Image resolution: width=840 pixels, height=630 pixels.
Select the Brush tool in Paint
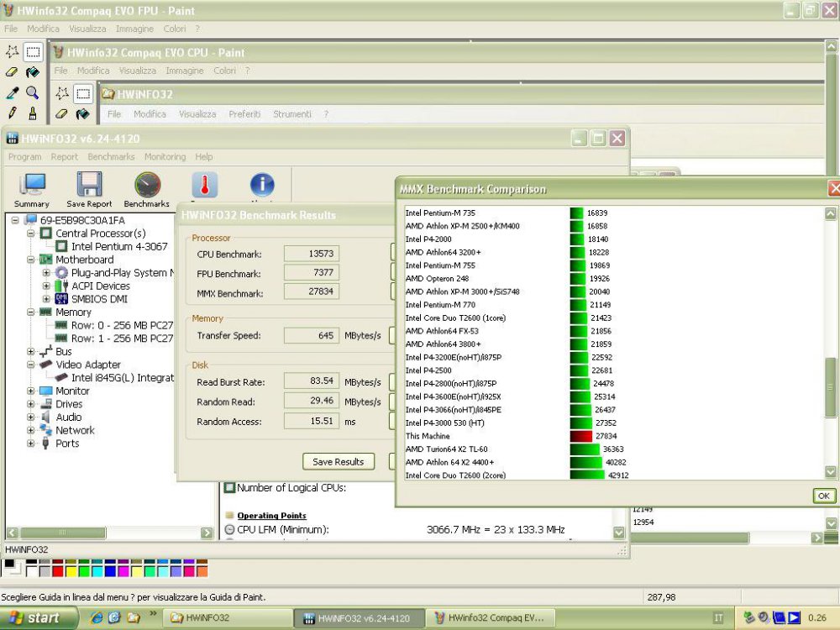click(33, 113)
